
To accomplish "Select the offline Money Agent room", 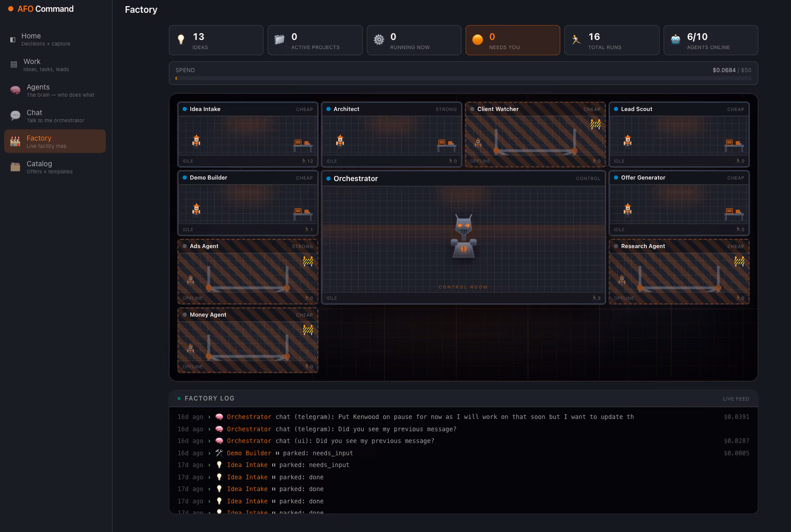I will [x=248, y=340].
